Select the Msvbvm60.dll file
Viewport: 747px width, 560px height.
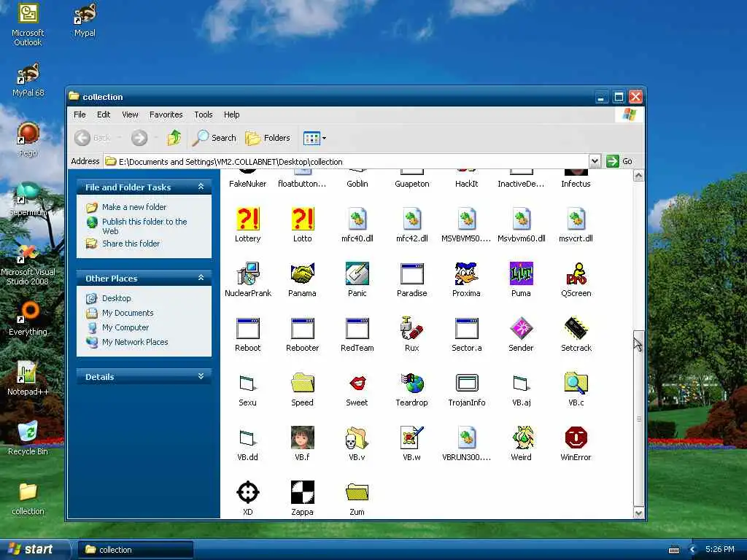pos(521,219)
